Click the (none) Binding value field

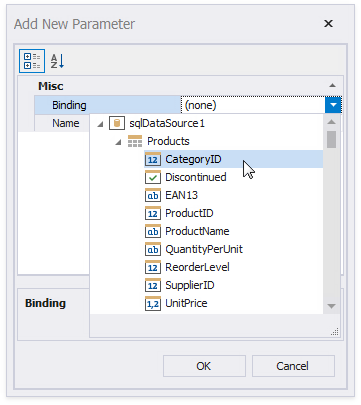253,105
